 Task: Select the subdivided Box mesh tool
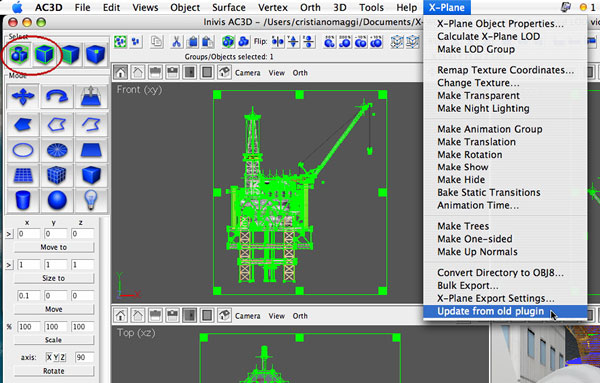[x=57, y=175]
